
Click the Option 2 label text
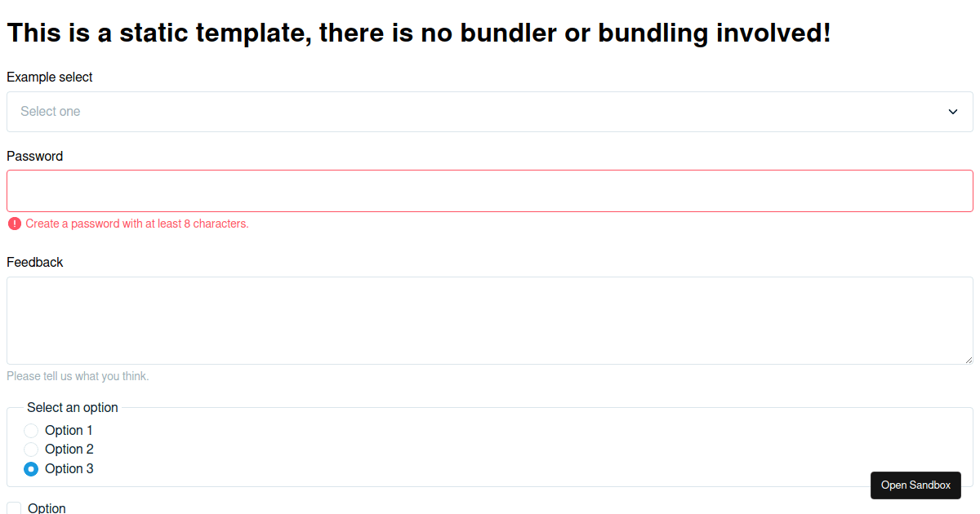pos(69,449)
